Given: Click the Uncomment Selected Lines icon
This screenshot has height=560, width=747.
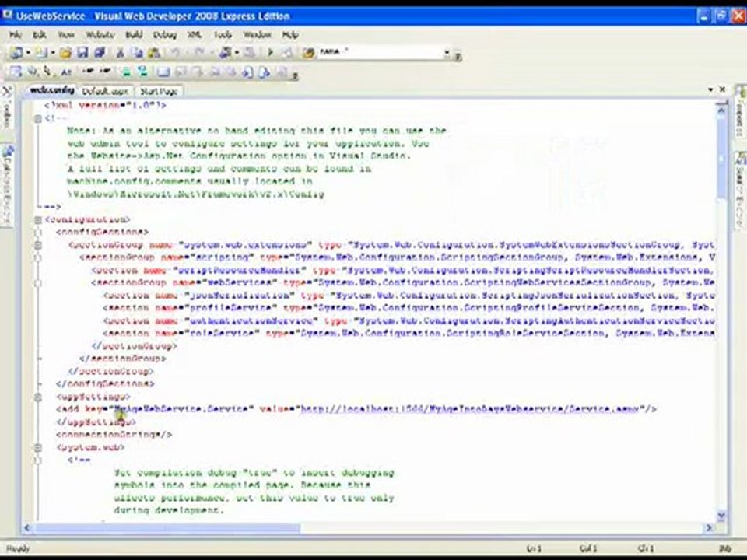Looking at the screenshot, I should (x=142, y=72).
